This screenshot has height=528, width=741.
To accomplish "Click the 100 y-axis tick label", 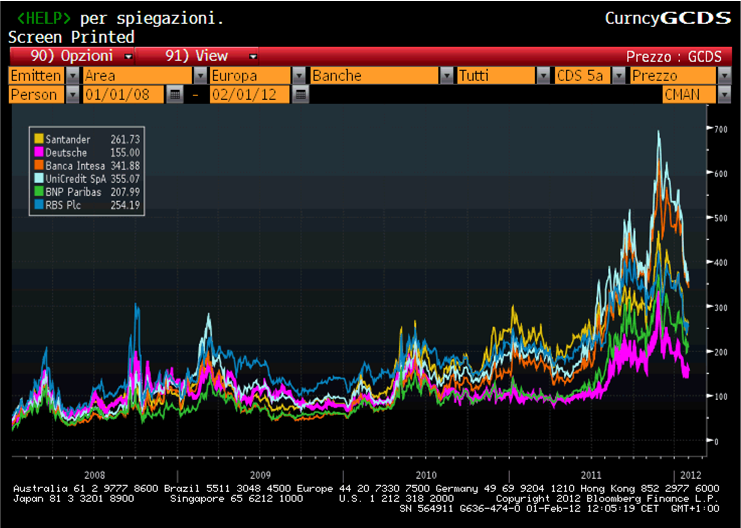I will tap(720, 397).
